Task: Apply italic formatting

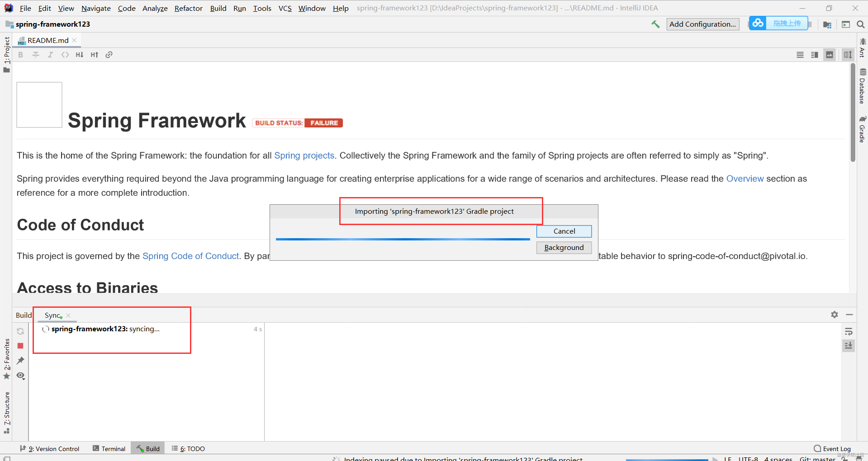Action: 50,55
